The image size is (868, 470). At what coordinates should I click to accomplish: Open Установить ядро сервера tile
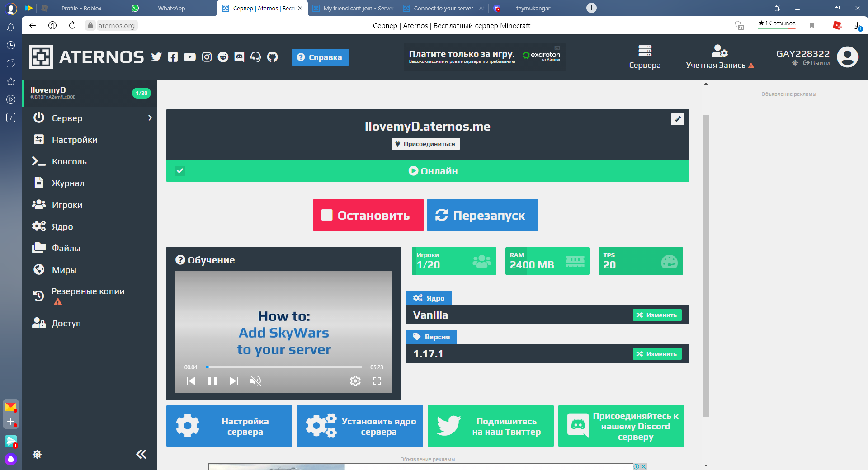click(360, 426)
